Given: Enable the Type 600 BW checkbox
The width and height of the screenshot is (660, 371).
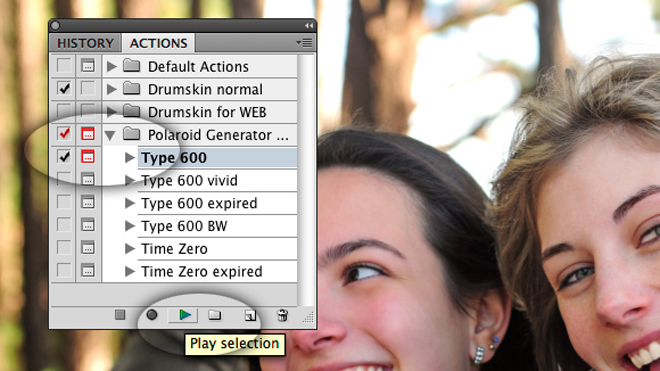Looking at the screenshot, I should [64, 225].
